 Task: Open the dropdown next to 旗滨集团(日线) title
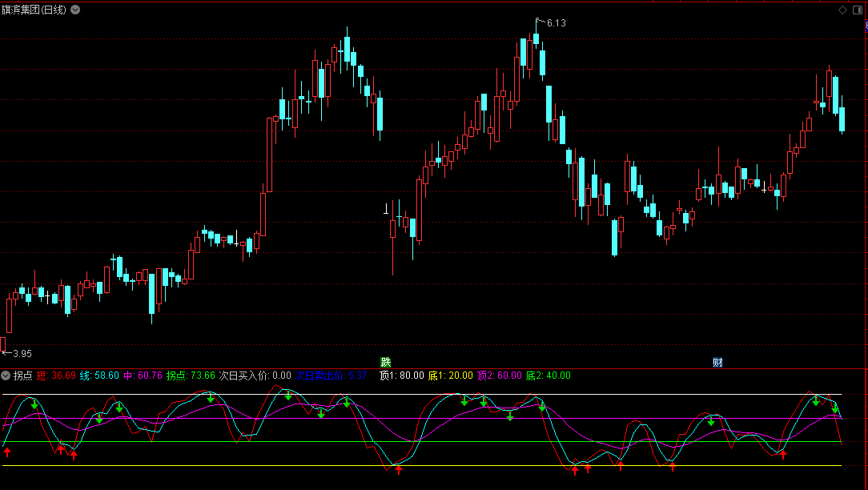click(75, 10)
